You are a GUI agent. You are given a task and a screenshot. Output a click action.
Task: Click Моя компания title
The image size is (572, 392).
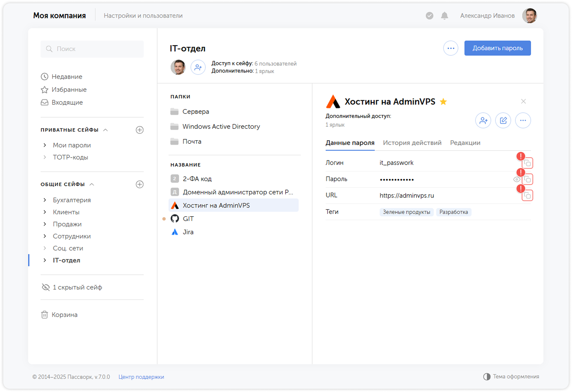click(x=59, y=16)
